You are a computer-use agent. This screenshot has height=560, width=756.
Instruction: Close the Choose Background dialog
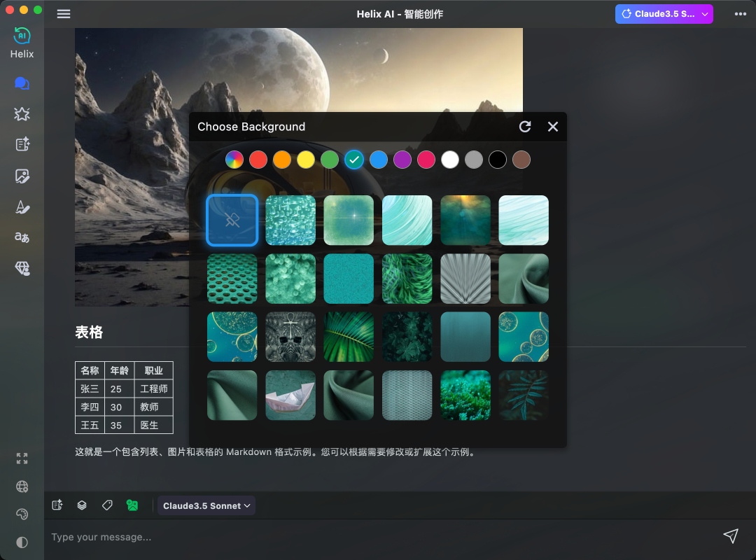(x=553, y=127)
